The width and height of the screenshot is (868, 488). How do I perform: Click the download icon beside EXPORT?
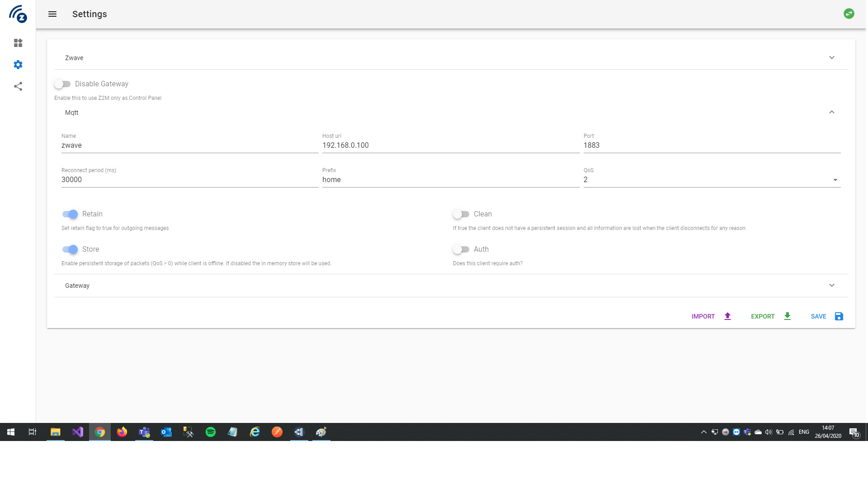coord(788,316)
